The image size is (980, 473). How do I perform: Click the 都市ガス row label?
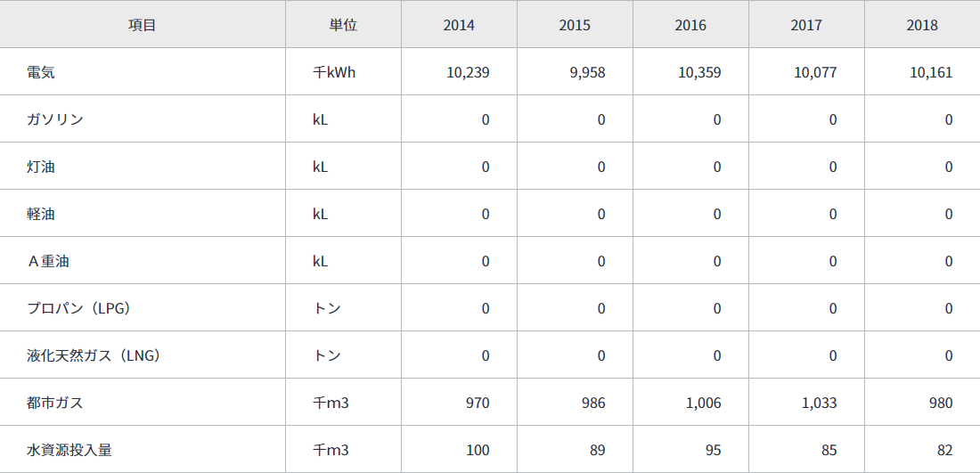tap(55, 403)
